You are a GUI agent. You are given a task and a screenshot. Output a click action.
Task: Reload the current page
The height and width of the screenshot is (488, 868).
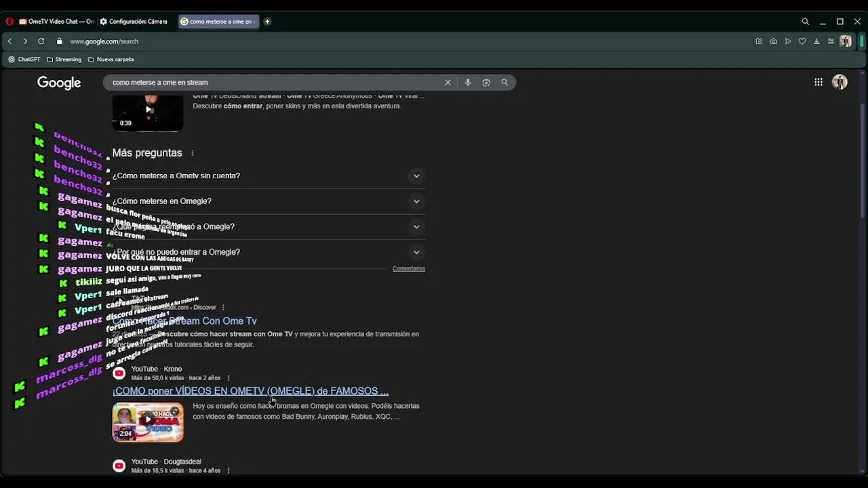[41, 41]
